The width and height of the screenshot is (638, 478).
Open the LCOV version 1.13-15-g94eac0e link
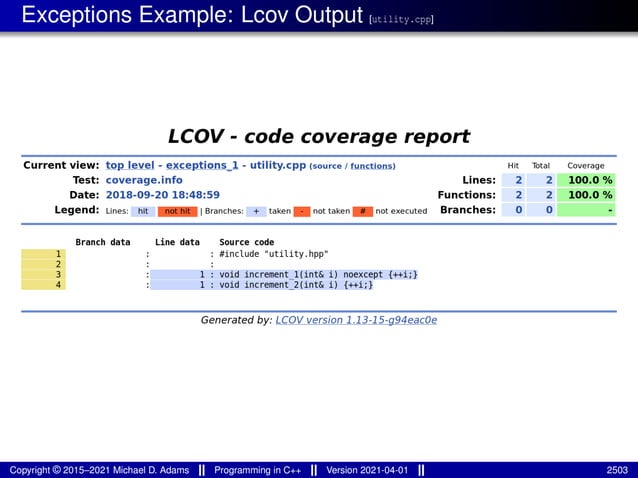pyautogui.click(x=356, y=320)
